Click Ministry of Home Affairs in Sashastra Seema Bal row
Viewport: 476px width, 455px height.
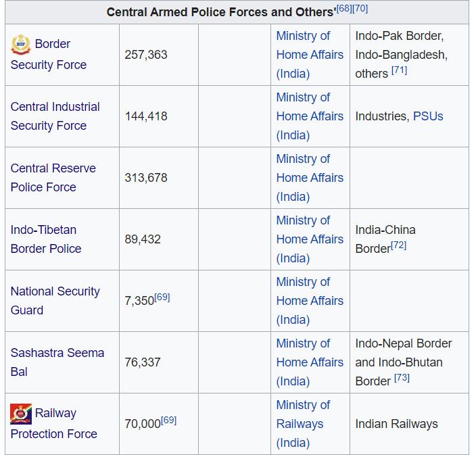tap(310, 362)
